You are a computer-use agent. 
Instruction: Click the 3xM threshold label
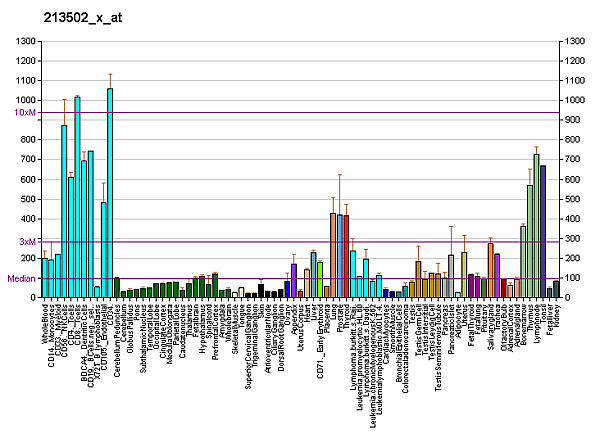pyautogui.click(x=27, y=241)
